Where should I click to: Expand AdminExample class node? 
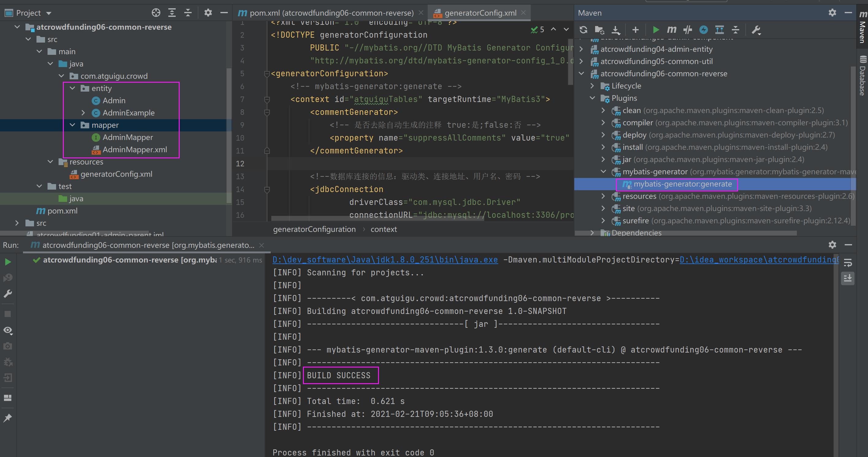coord(83,113)
